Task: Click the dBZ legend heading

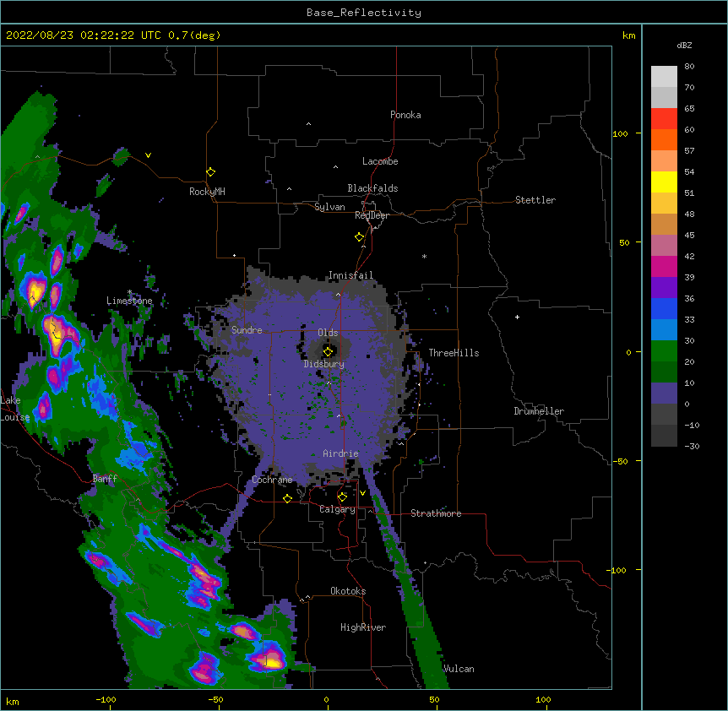Action: pos(684,46)
